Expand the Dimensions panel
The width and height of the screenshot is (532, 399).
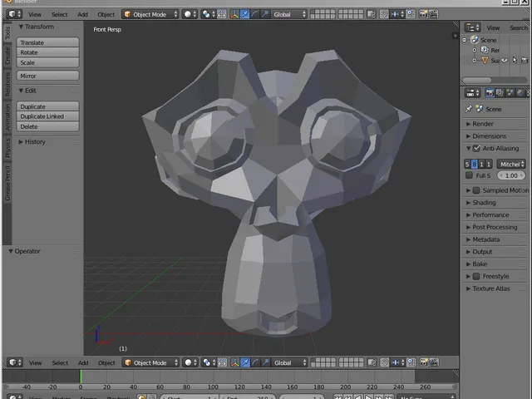(x=494, y=136)
